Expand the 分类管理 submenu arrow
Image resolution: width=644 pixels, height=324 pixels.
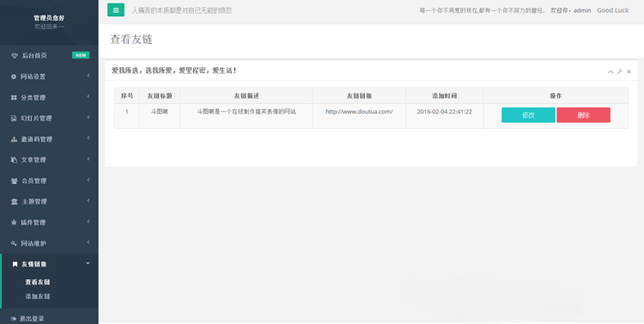88,96
